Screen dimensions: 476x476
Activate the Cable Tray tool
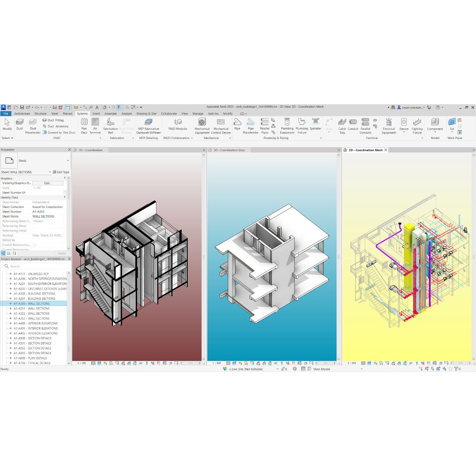[x=342, y=125]
